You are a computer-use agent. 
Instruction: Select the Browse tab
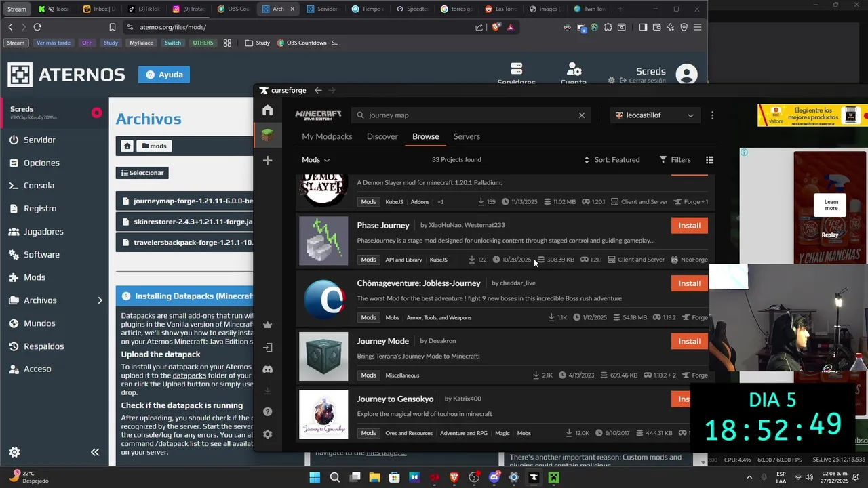(426, 136)
